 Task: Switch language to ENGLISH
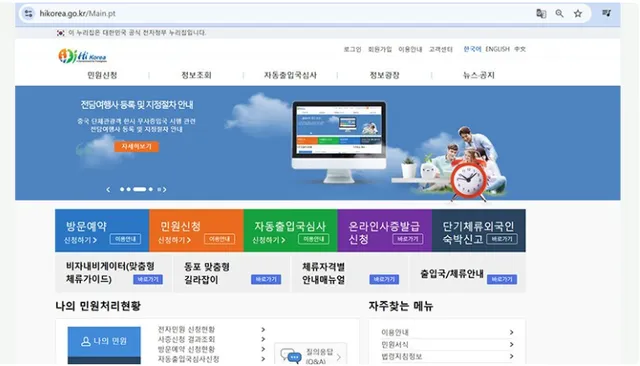pos(498,49)
